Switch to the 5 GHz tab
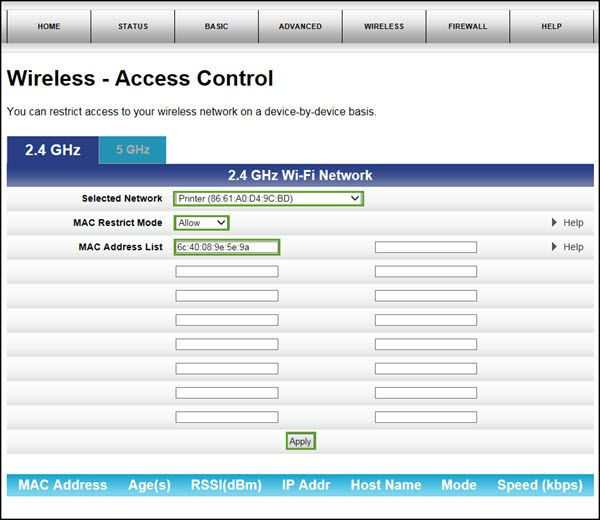 click(x=132, y=150)
